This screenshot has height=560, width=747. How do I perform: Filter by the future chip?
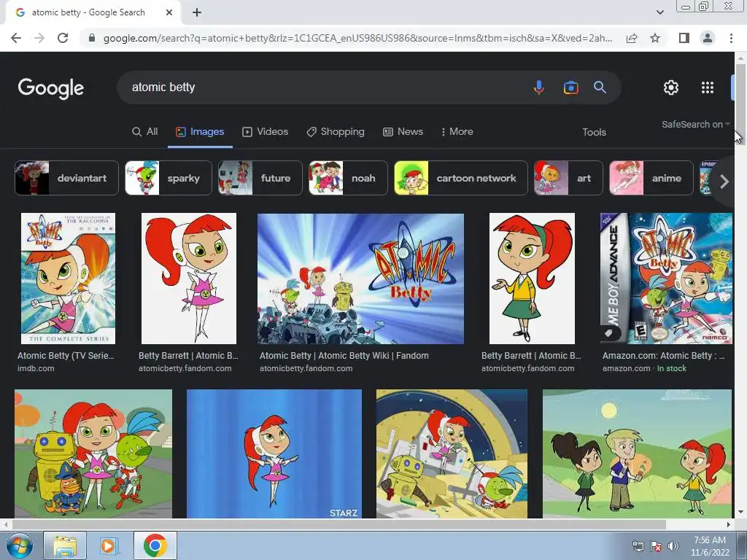260,178
